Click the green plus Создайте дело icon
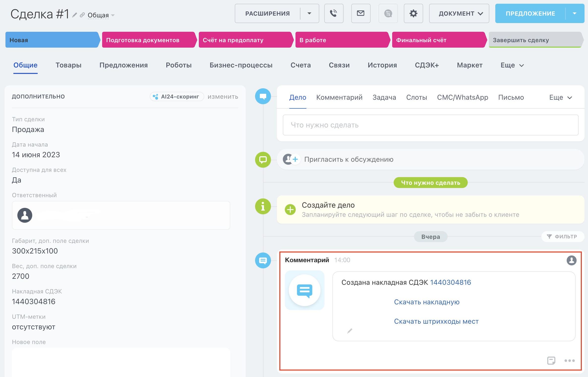Viewport: 588px width, 377px height. (x=290, y=210)
